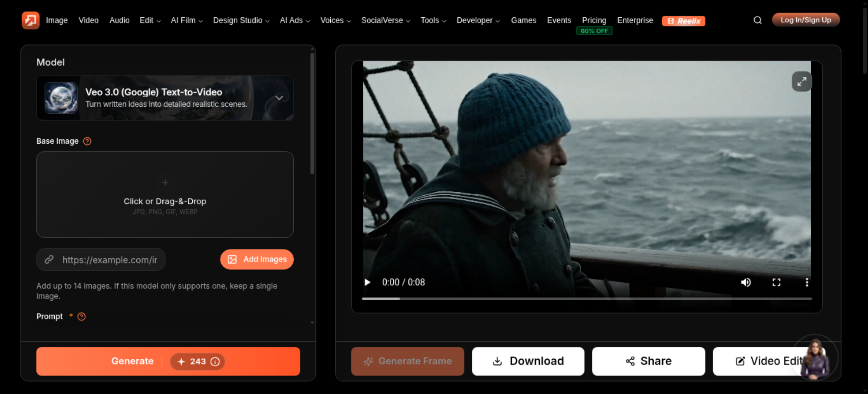Click the left panel scrollbar
The width and height of the screenshot is (868, 394).
coord(312,114)
